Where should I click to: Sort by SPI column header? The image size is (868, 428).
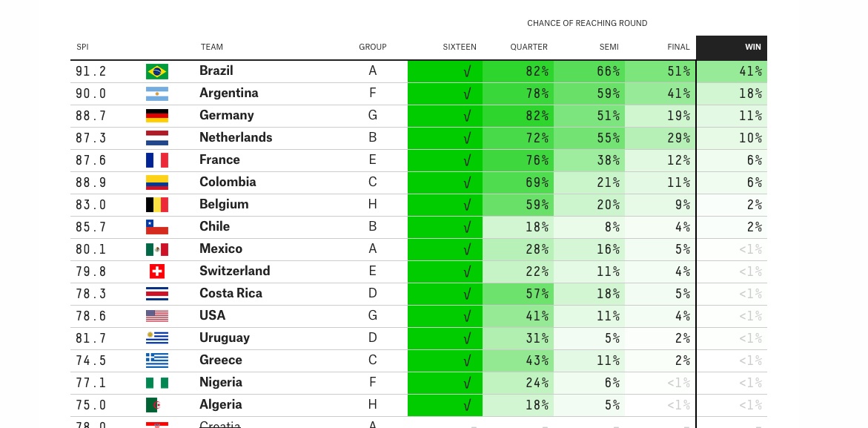[x=82, y=47]
